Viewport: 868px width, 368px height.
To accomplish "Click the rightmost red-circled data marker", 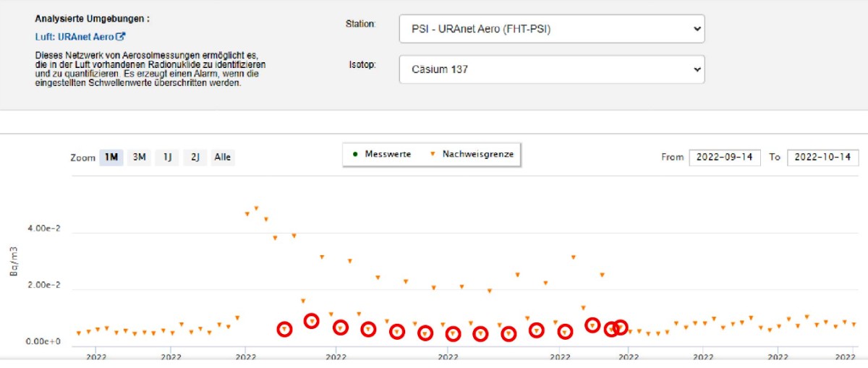I will pos(621,328).
